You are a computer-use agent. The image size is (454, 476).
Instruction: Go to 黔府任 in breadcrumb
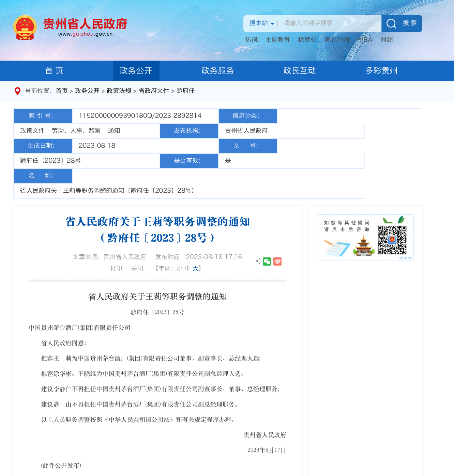click(185, 91)
